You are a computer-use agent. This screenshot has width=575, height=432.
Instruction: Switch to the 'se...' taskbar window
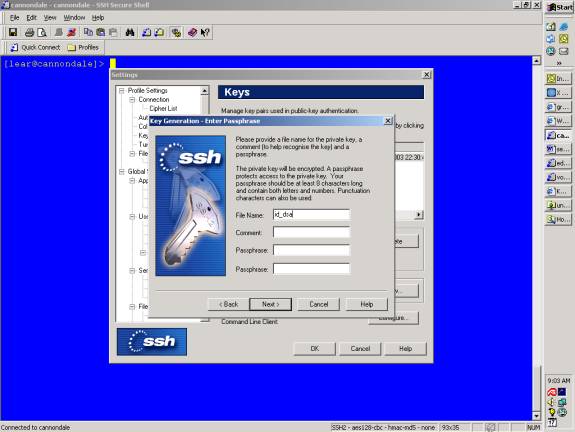(x=558, y=149)
